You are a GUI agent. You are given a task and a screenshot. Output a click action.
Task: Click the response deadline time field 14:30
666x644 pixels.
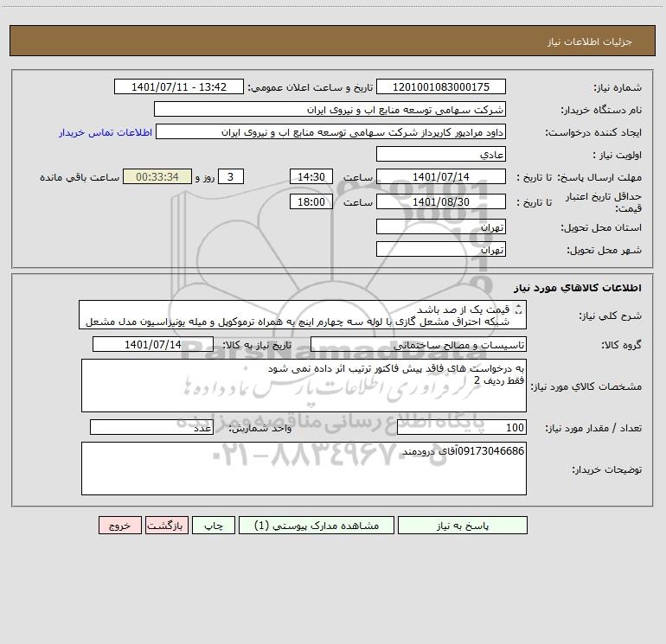click(311, 176)
